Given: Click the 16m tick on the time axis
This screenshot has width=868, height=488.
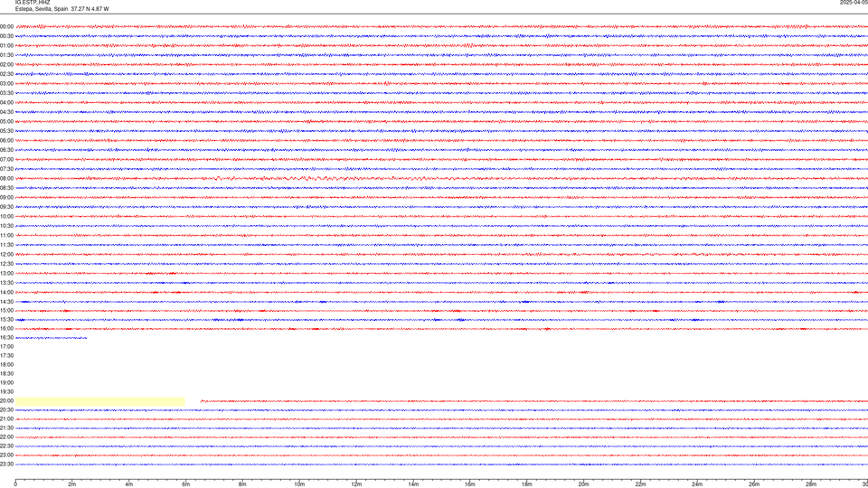Looking at the screenshot, I should (470, 484).
